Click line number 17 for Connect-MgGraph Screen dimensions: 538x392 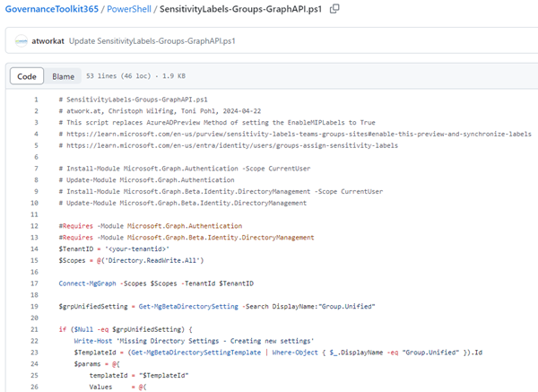[x=34, y=283]
